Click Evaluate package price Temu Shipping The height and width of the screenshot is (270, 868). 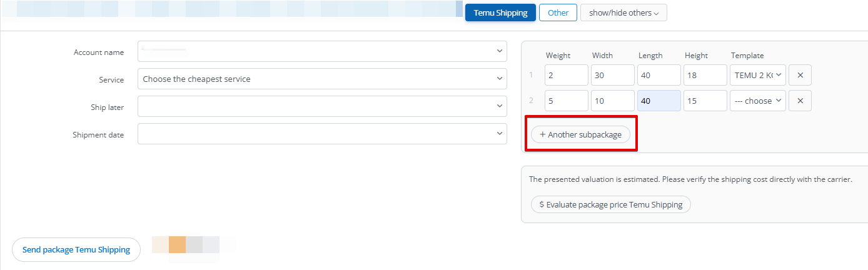(610, 204)
